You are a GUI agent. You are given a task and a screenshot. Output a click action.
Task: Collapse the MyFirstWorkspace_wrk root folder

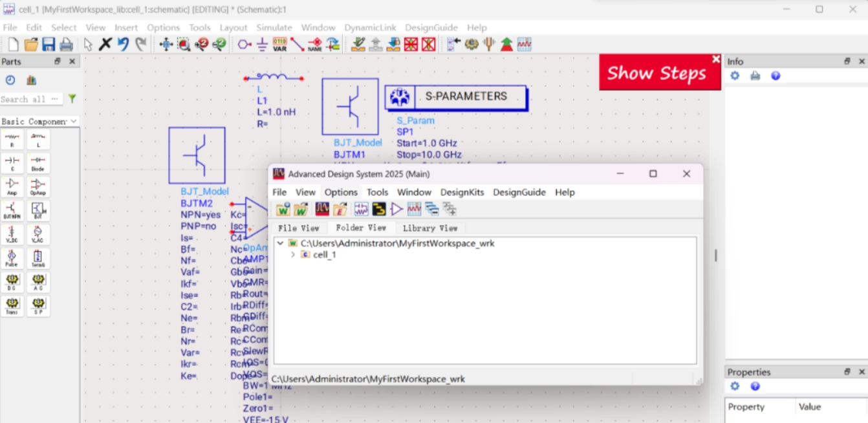[280, 243]
